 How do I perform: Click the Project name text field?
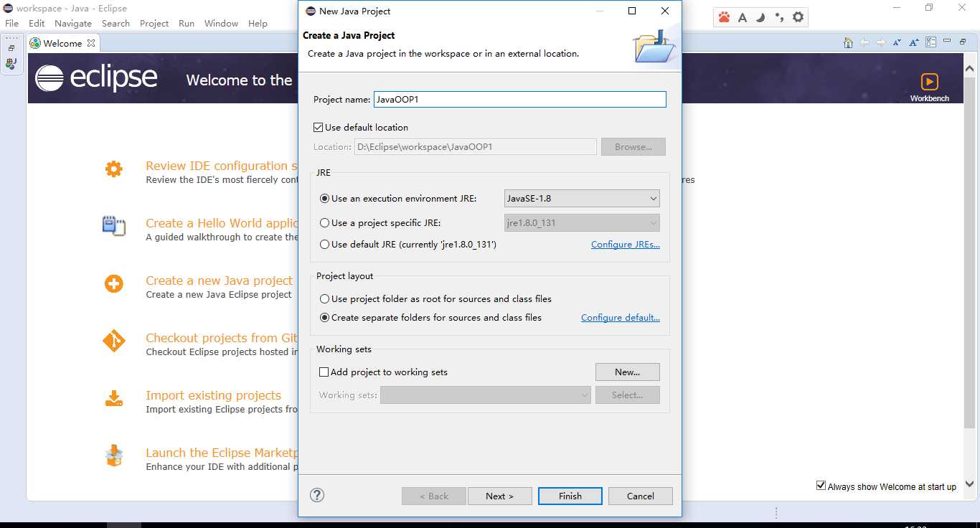519,100
